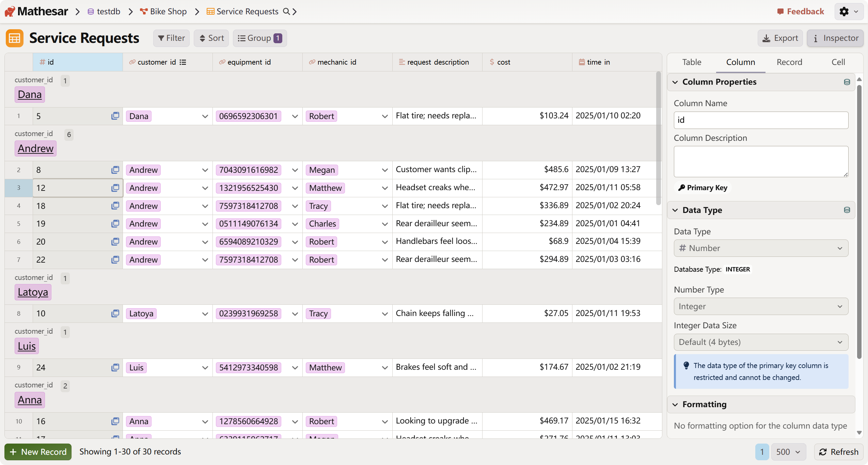Open the page size 500 dropdown
The height and width of the screenshot is (465, 868).
(788, 452)
